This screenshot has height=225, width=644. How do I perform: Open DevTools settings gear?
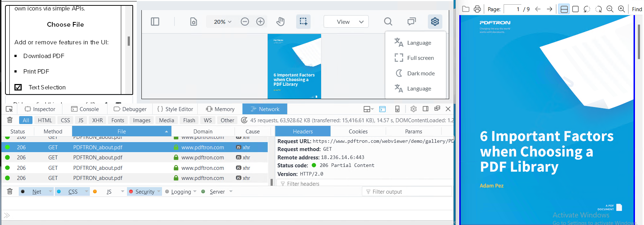[x=413, y=109]
